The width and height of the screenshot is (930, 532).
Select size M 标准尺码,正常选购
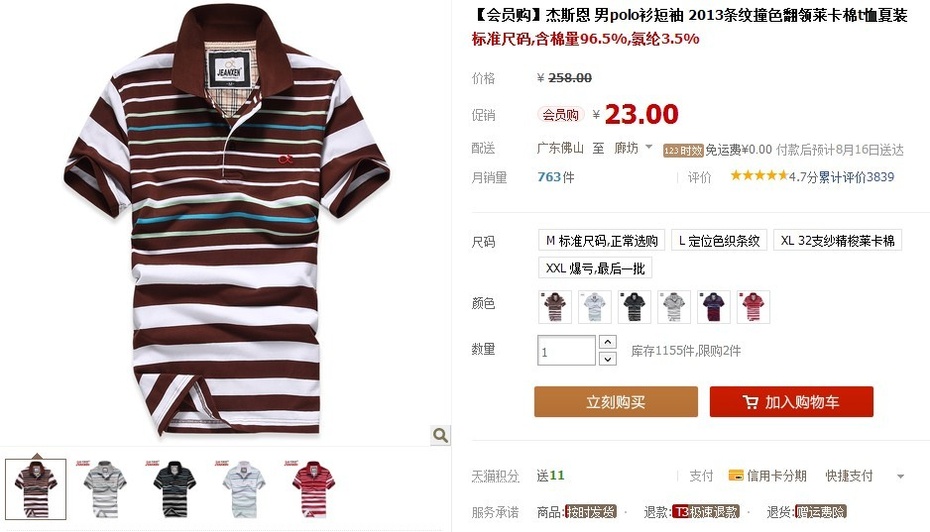click(601, 240)
